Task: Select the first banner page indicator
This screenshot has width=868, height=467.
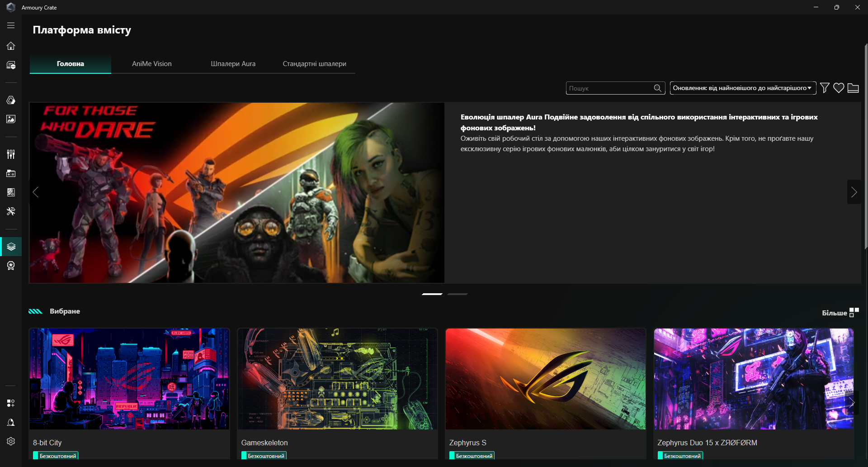Action: tap(432, 294)
